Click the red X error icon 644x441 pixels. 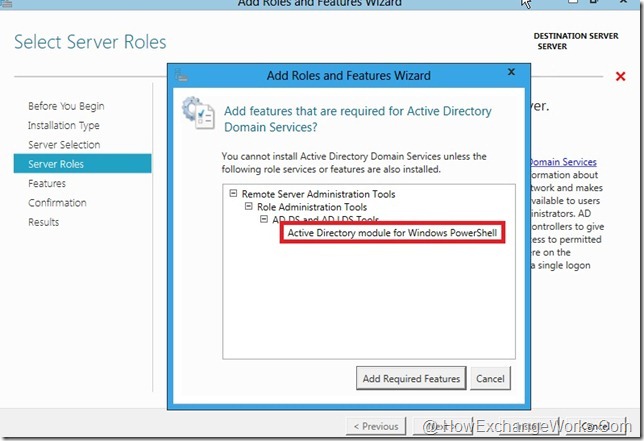pos(621,76)
